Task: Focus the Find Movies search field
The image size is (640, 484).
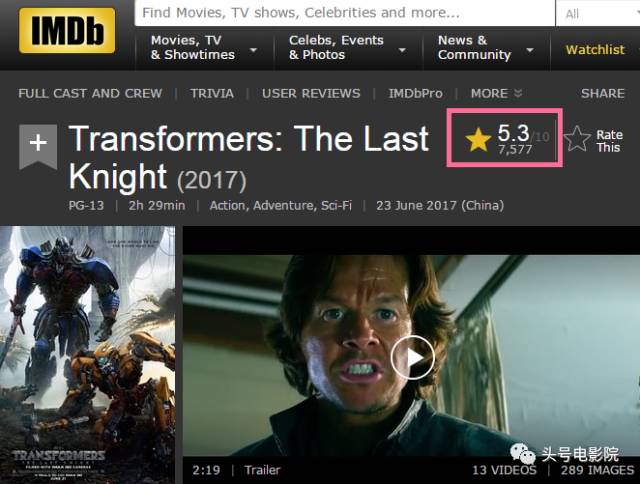Action: (x=345, y=13)
